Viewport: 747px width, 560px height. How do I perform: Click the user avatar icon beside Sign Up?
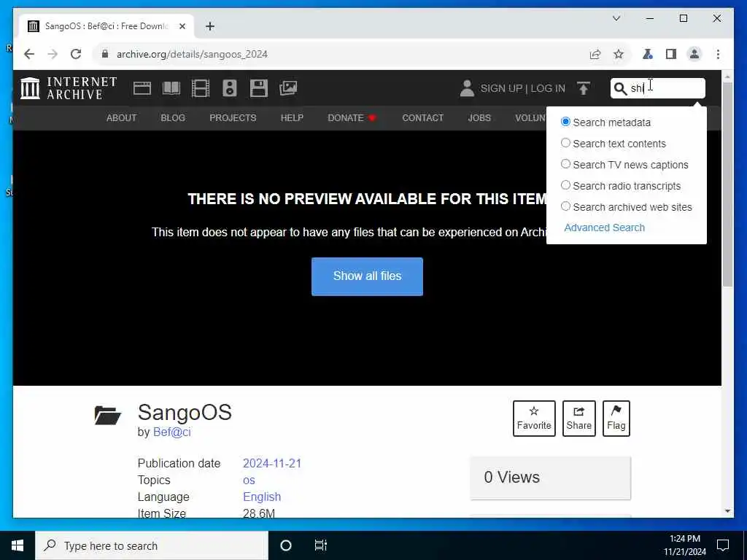click(467, 88)
